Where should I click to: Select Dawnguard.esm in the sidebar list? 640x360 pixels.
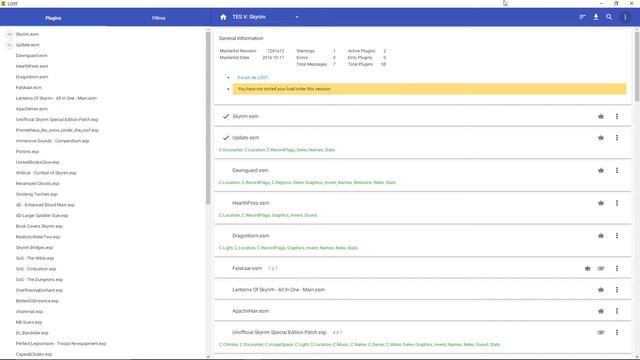[x=31, y=56]
